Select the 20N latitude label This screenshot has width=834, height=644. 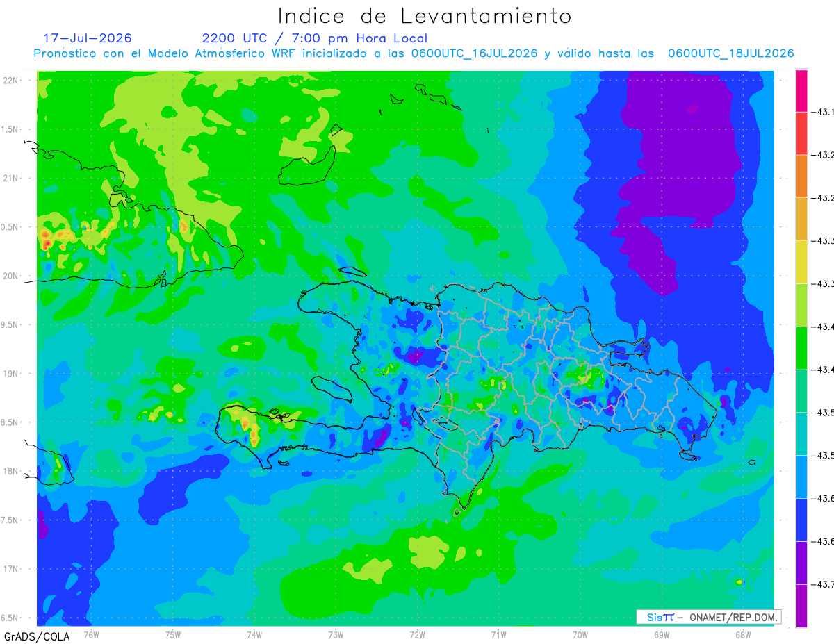pos(12,276)
